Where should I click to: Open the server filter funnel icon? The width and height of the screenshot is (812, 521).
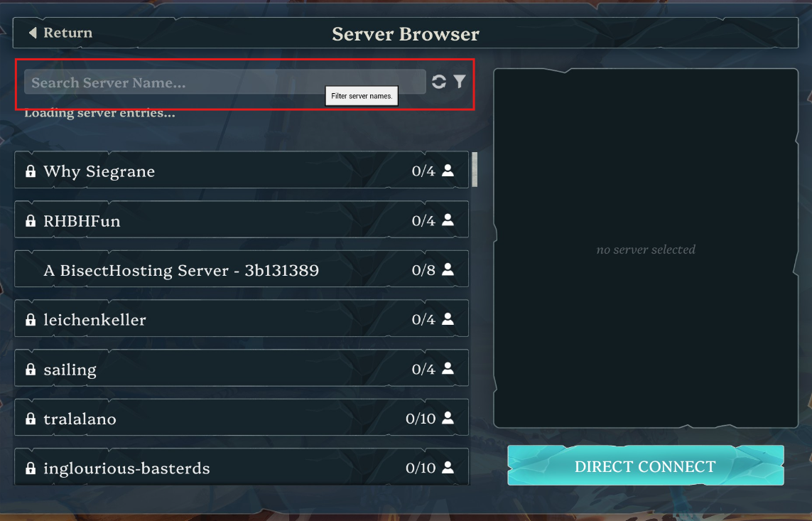tap(460, 81)
